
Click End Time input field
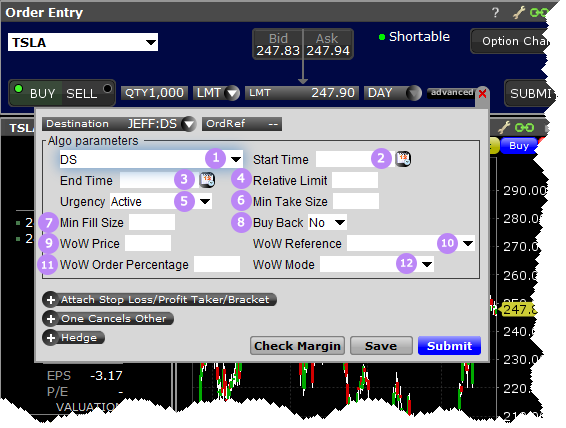coord(159,180)
